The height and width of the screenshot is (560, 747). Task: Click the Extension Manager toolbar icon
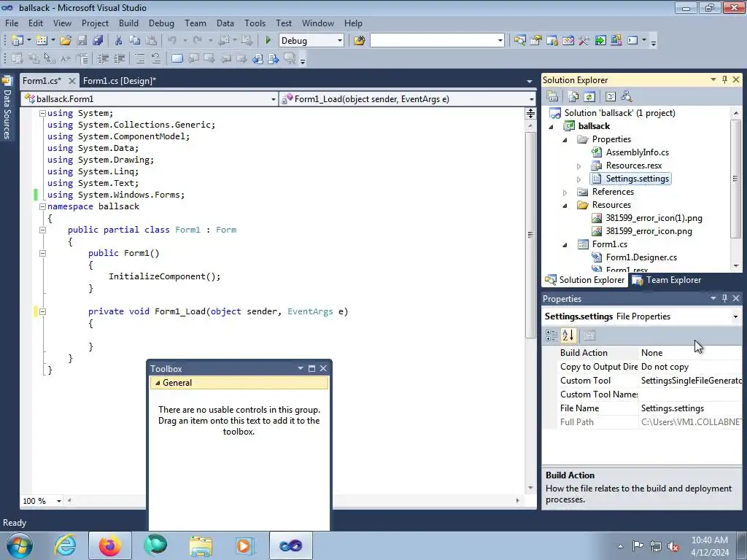click(616, 41)
